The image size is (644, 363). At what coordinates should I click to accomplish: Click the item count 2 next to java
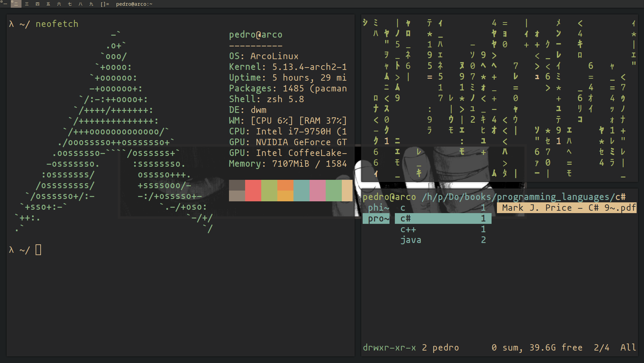(x=484, y=240)
